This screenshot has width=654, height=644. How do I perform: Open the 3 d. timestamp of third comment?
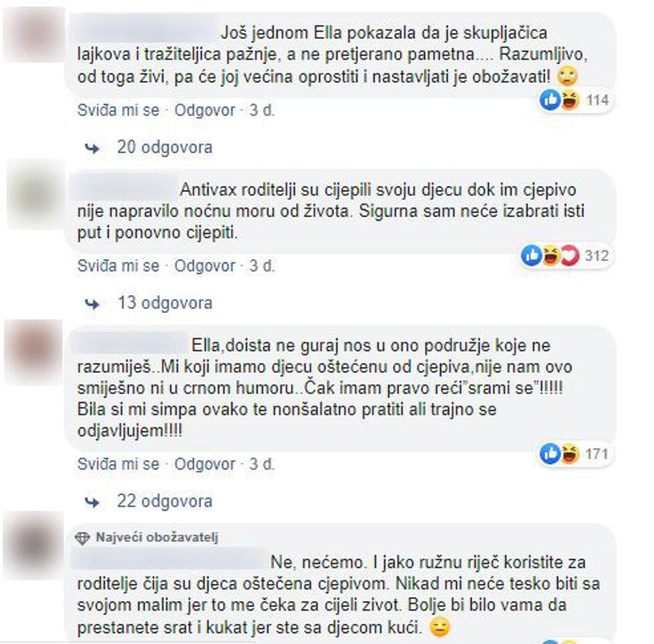[262, 464]
